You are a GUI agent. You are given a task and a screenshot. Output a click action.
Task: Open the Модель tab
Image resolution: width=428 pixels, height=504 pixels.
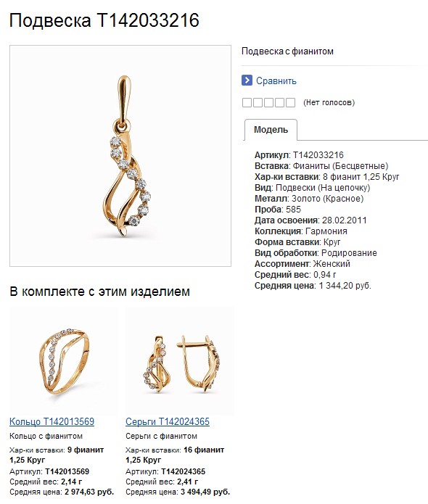point(271,130)
